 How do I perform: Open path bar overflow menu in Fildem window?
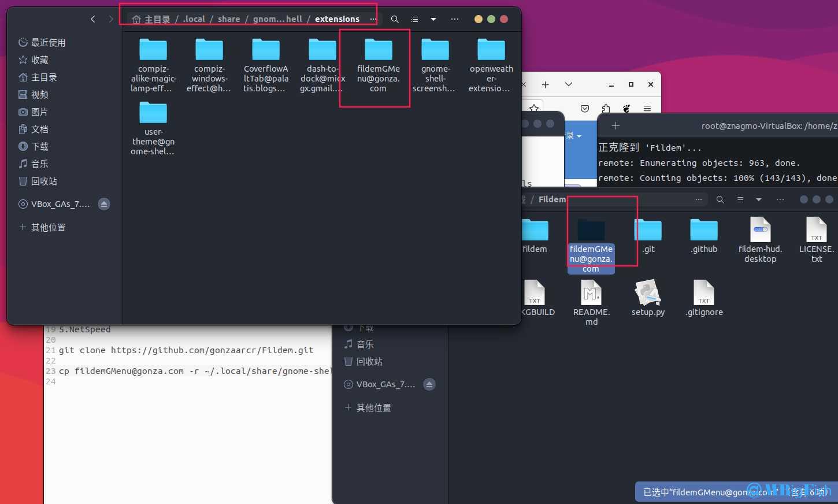tap(699, 199)
